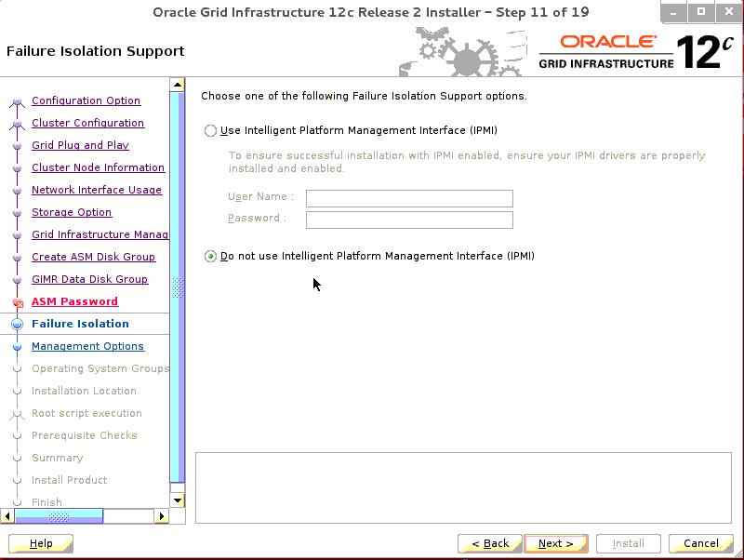Viewport: 744px width, 560px height.
Task: Maximize the installer window
Action: coord(701,12)
